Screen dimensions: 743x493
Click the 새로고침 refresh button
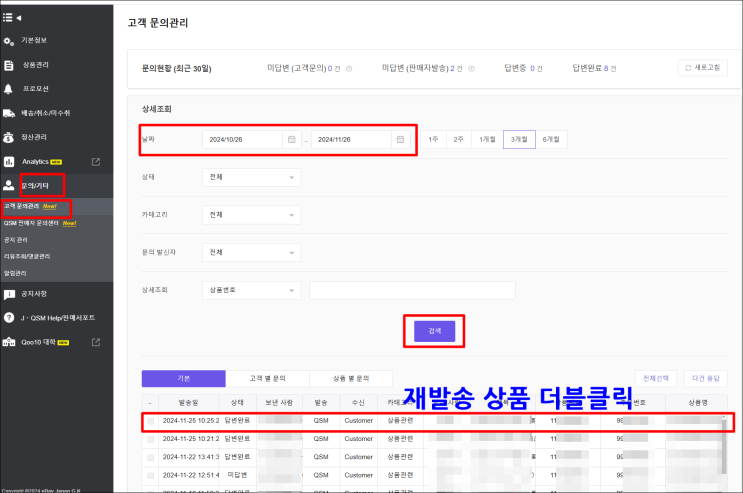703,68
